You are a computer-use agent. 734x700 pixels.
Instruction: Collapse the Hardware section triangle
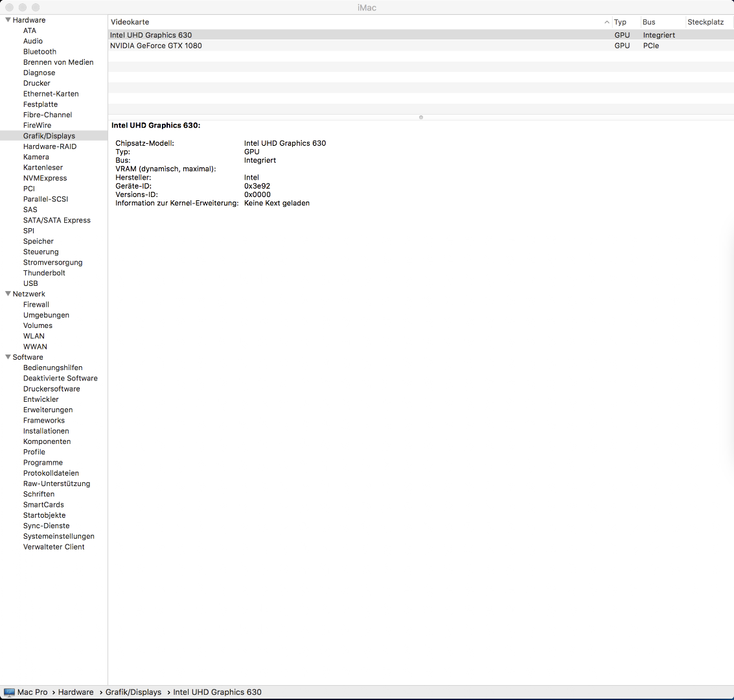coord(8,20)
